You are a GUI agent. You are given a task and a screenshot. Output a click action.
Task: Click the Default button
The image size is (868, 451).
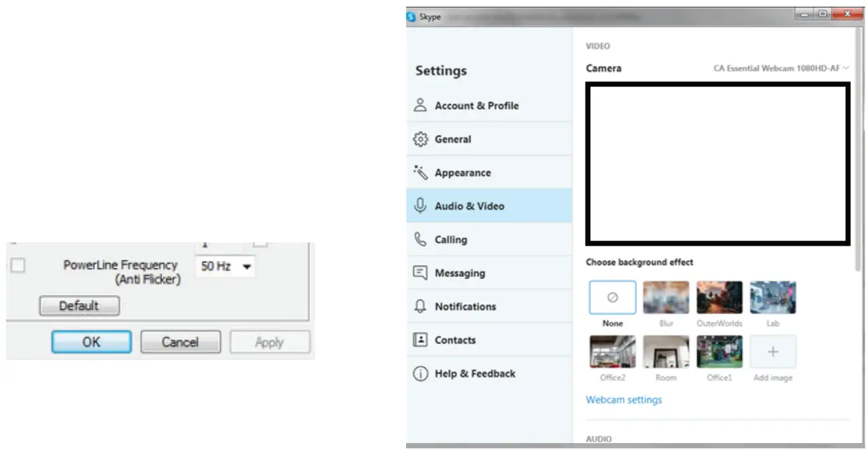[x=79, y=306]
